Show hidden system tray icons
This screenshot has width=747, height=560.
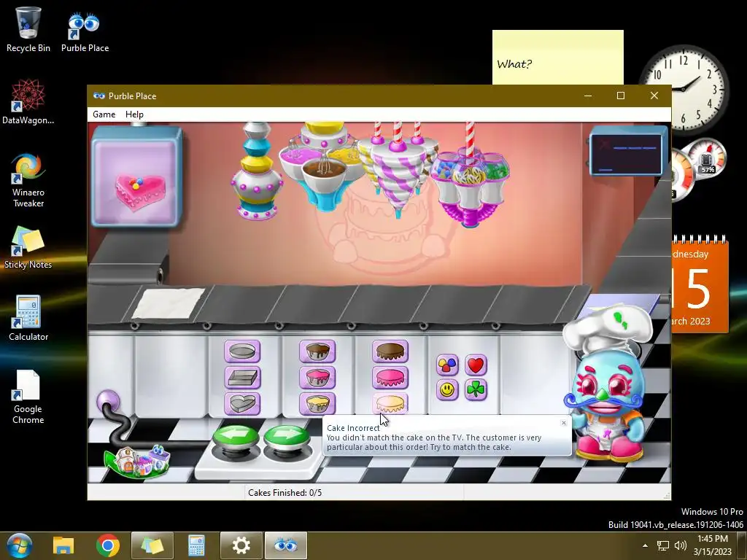(645, 545)
